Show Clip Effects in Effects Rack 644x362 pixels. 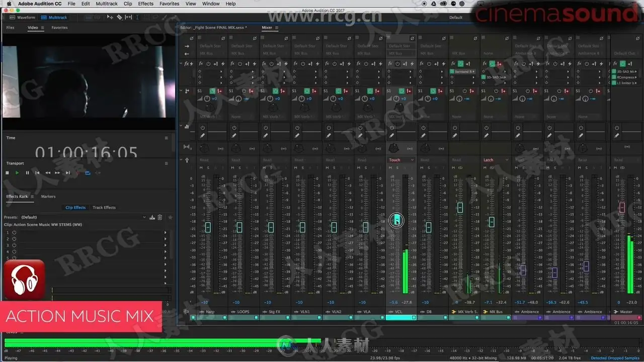click(75, 207)
